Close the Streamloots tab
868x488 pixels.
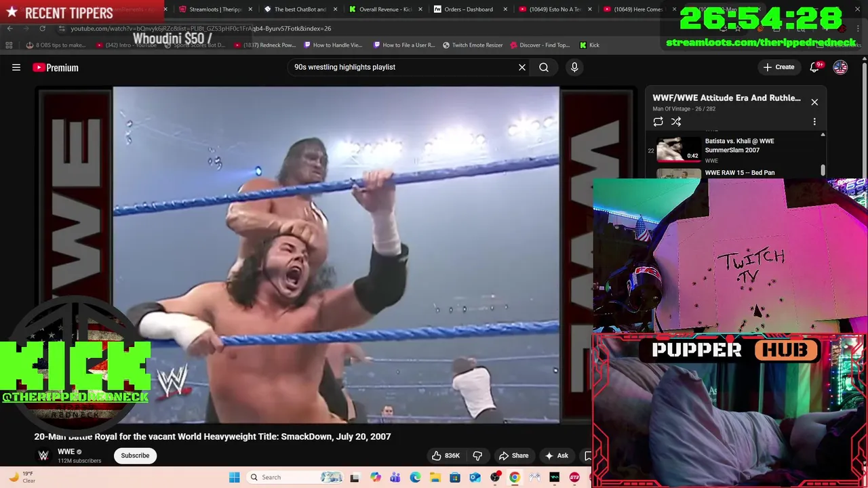[251, 9]
